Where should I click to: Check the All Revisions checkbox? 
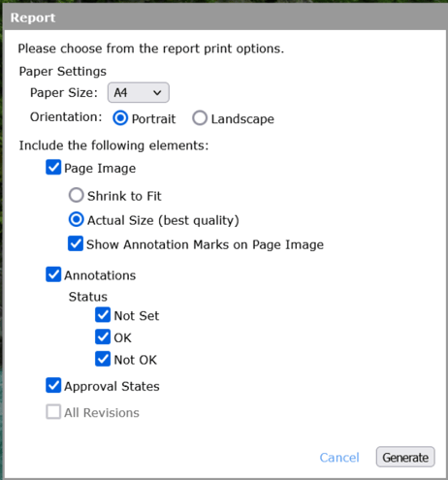53,412
